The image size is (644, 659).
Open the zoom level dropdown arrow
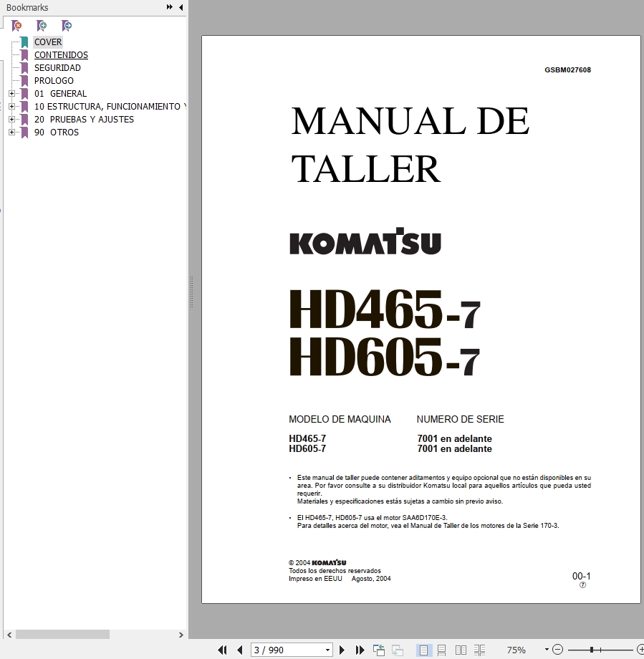[x=547, y=650]
